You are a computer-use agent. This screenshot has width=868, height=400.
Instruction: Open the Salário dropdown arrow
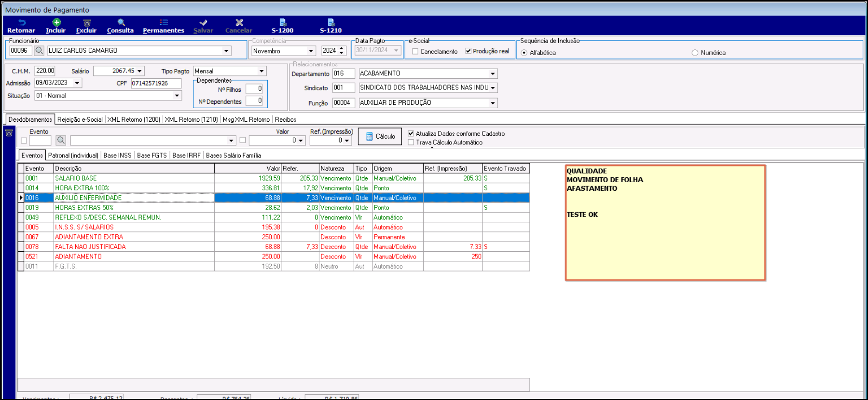pos(140,71)
